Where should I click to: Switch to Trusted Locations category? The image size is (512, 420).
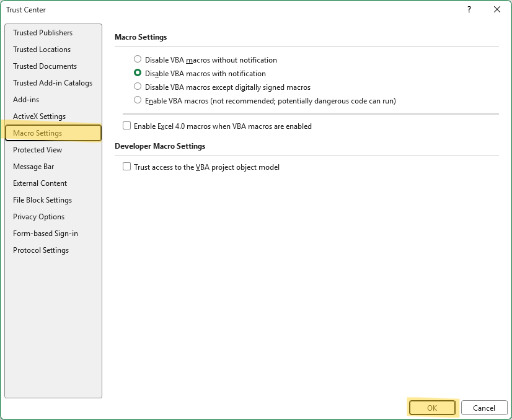(42, 50)
